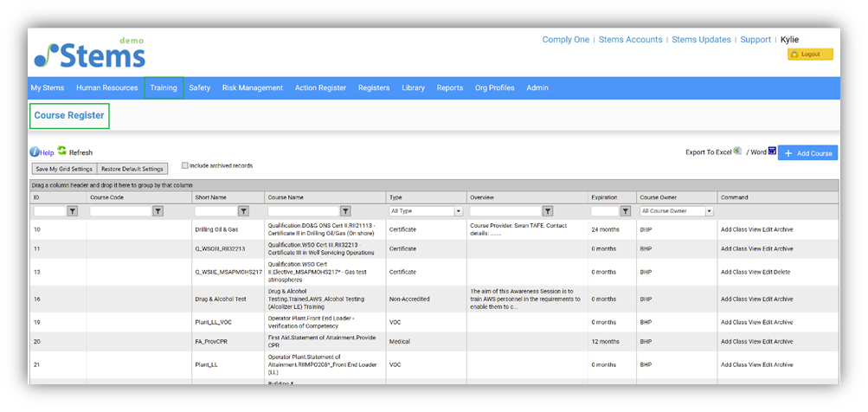
Task: Toggle Include archived records checkbox
Action: (x=185, y=165)
